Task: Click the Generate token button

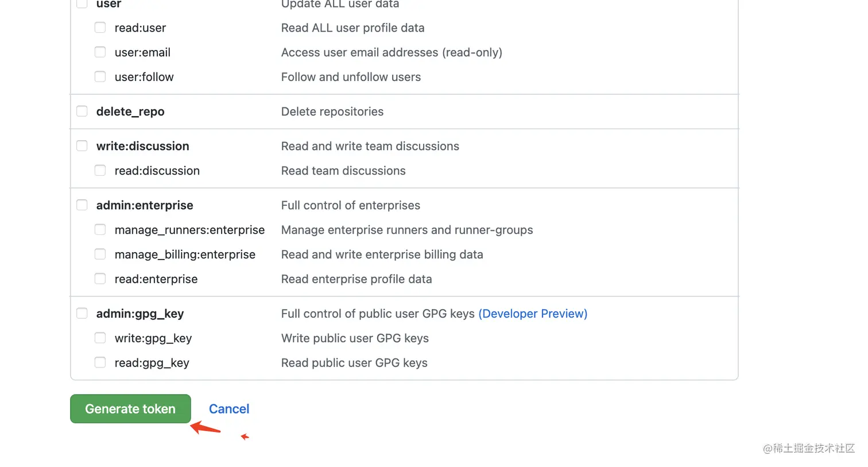Action: pos(130,409)
